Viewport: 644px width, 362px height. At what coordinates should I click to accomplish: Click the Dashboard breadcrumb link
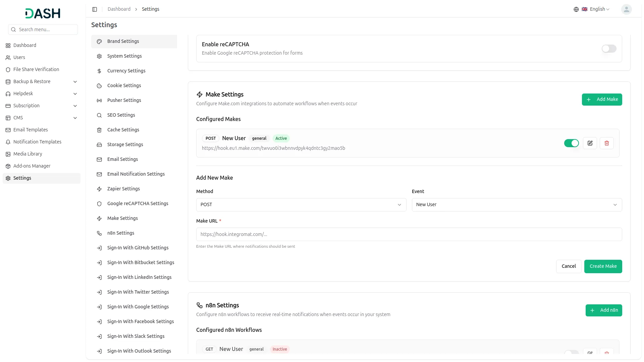pos(119,9)
